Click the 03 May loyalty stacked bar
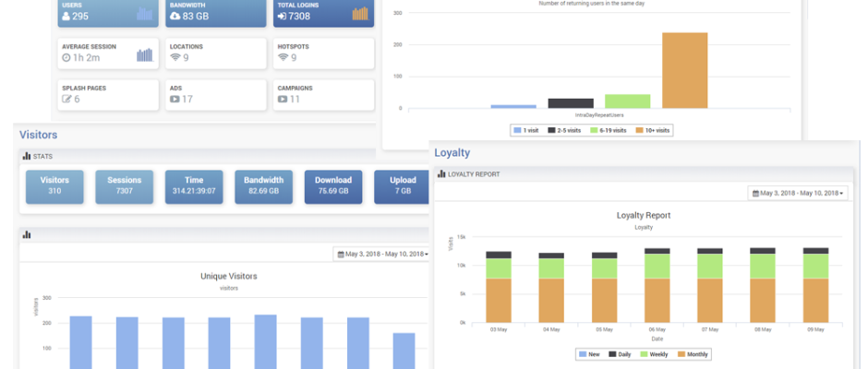868x369 pixels. pos(499,287)
